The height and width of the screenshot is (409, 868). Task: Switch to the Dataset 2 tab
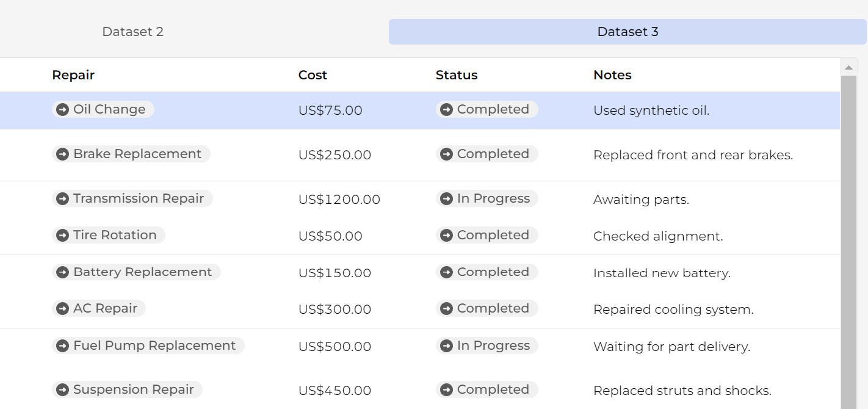pos(132,32)
